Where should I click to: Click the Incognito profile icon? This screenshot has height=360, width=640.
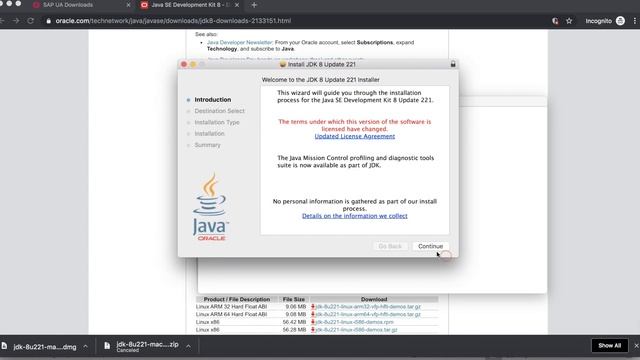(x=620, y=21)
